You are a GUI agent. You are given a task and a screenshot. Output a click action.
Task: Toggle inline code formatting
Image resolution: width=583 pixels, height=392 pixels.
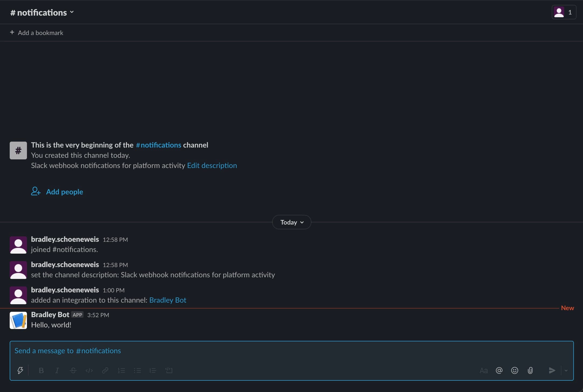click(x=89, y=370)
